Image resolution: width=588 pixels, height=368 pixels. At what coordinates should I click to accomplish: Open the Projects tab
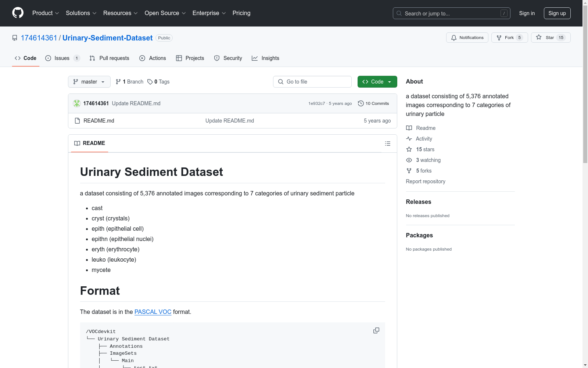(190, 58)
